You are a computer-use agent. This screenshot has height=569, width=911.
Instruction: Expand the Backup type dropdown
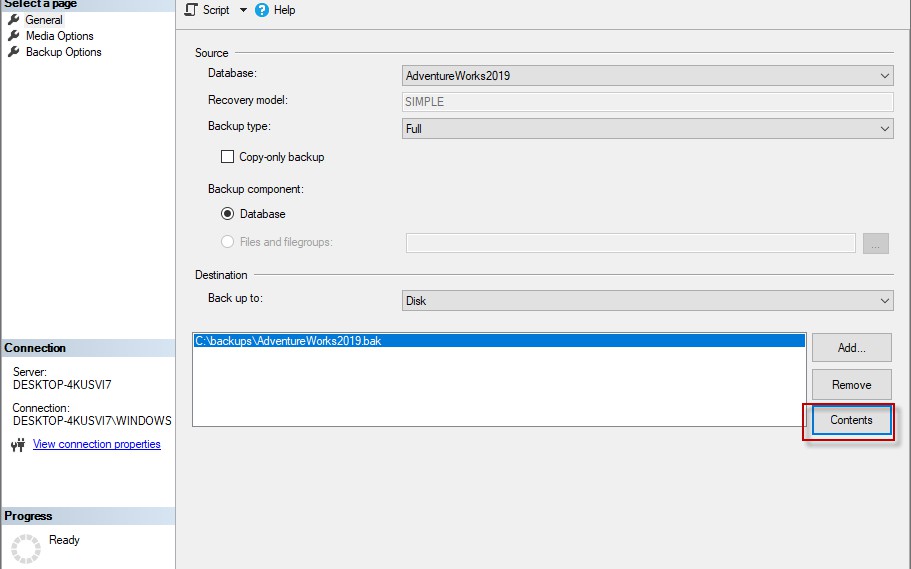[x=646, y=129]
